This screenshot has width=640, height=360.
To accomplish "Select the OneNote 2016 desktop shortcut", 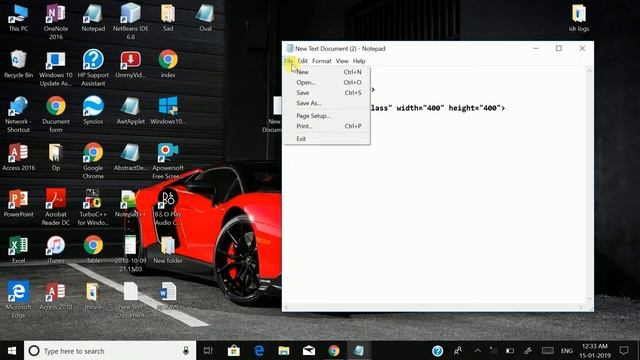I will (56, 22).
